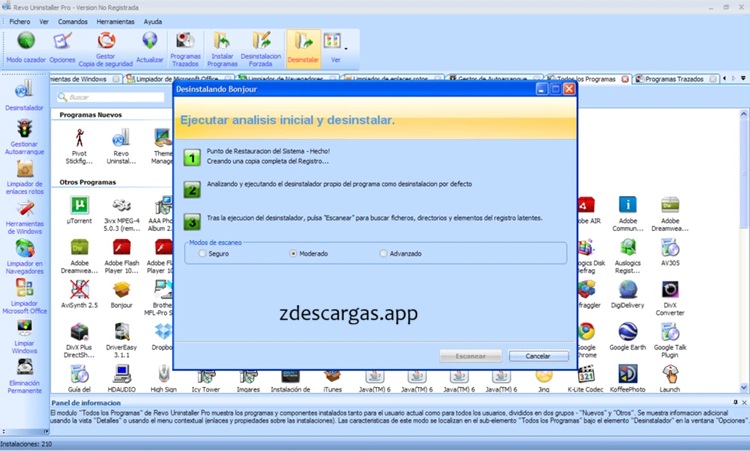Click the Cancelar button in dialog
The width and height of the screenshot is (750, 451).
(x=539, y=356)
